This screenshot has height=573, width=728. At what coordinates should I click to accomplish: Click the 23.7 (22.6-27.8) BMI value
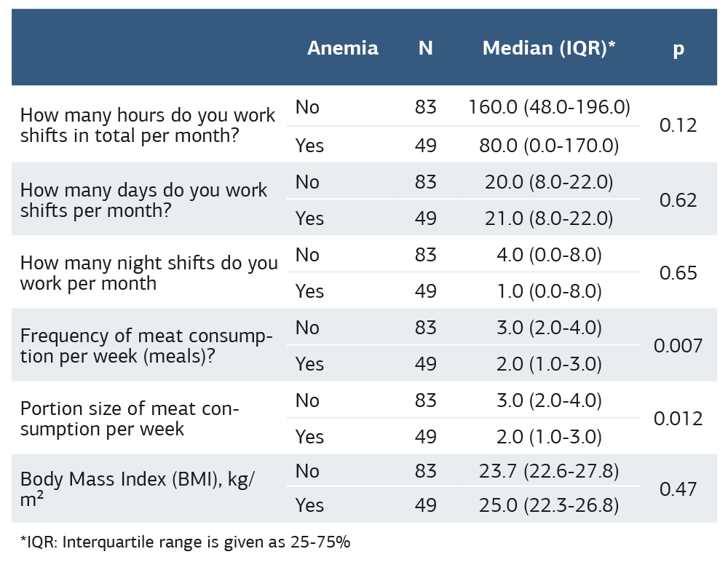pos(549,471)
